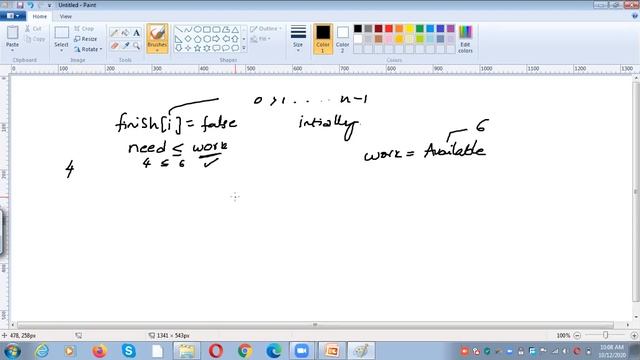Viewport: 640px width, 360px height.
Task: Select the Pencil tool
Action: pyautogui.click(x=115, y=33)
